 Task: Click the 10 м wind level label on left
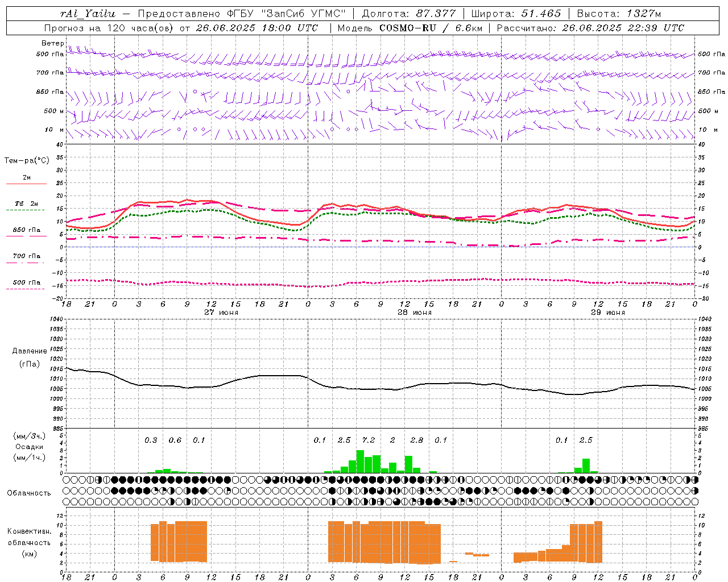55,130
